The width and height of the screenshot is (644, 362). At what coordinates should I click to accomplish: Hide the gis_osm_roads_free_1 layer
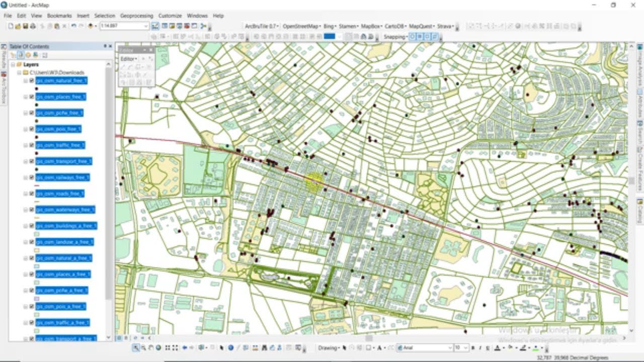point(32,194)
